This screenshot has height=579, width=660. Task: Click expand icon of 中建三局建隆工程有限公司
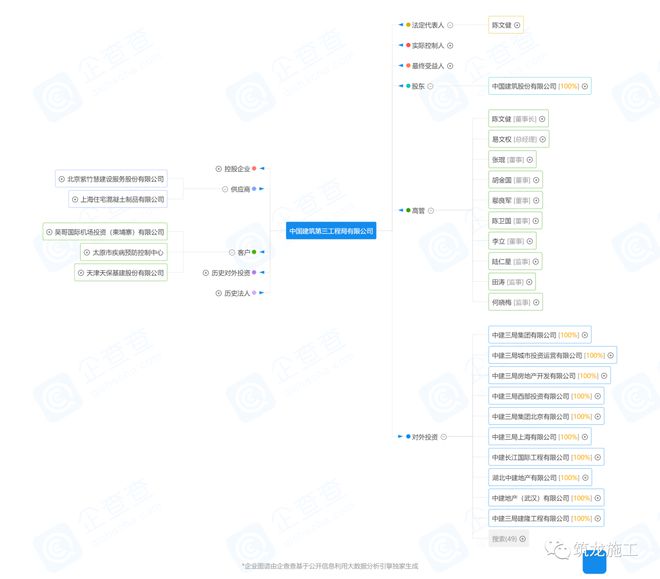point(598,518)
